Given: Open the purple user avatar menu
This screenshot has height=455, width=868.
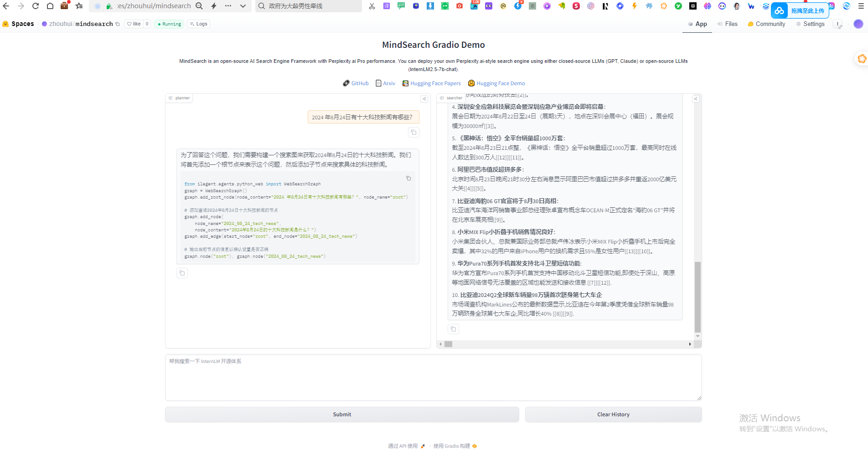Looking at the screenshot, I should [858, 24].
